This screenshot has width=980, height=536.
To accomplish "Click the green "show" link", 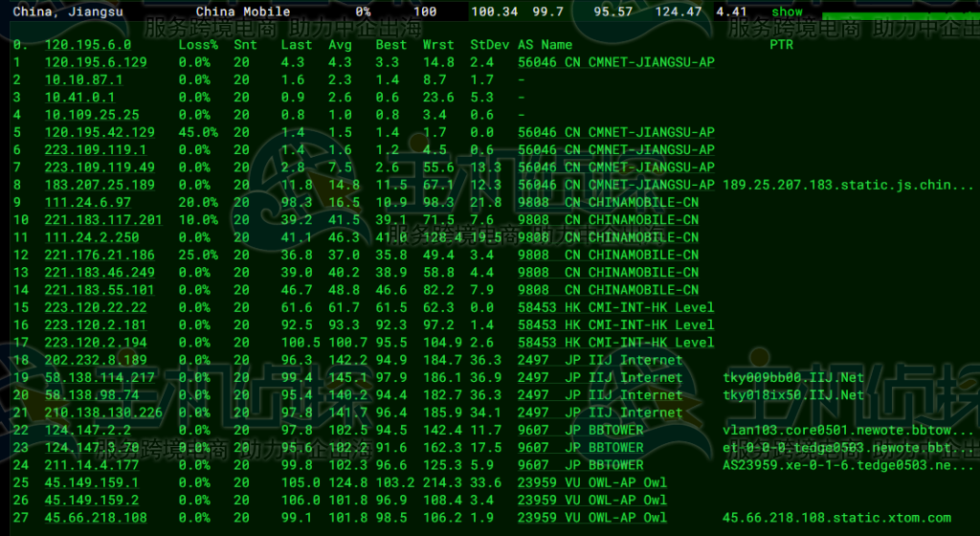I will pyautogui.click(x=787, y=11).
